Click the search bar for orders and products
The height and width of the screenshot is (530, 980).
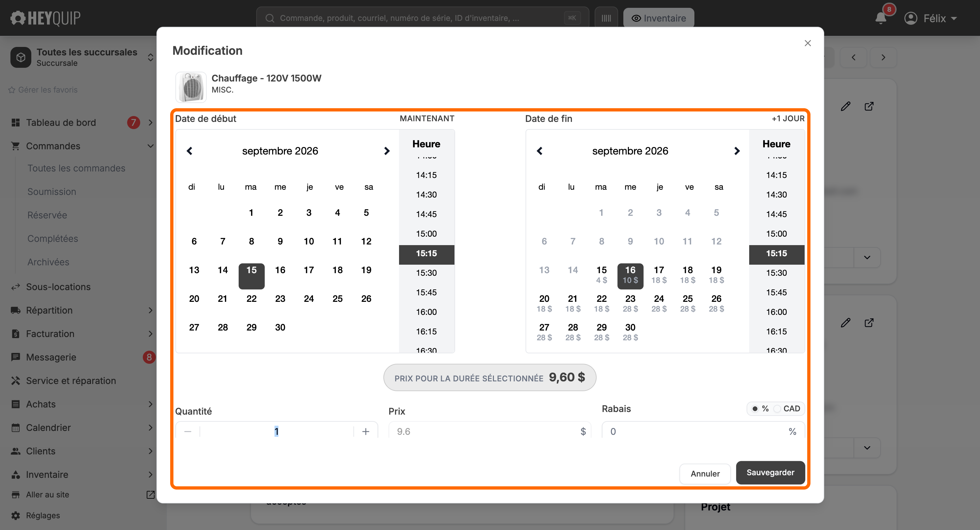point(422,18)
